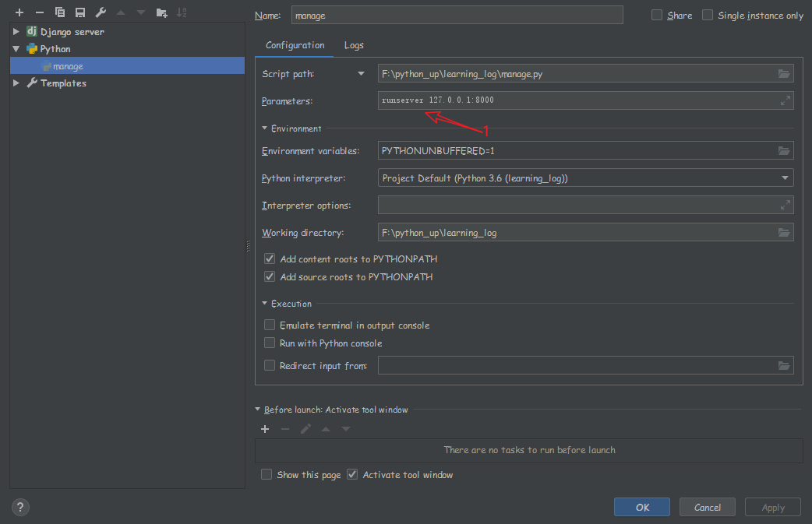Click the Name input field
Viewport: 812px width, 524px height.
point(457,15)
